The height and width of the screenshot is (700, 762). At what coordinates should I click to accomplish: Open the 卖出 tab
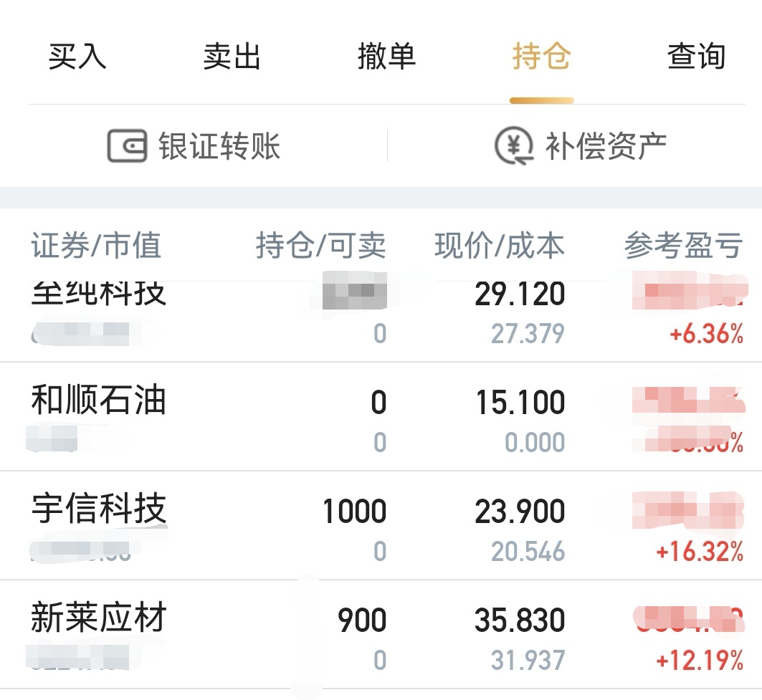point(232,57)
